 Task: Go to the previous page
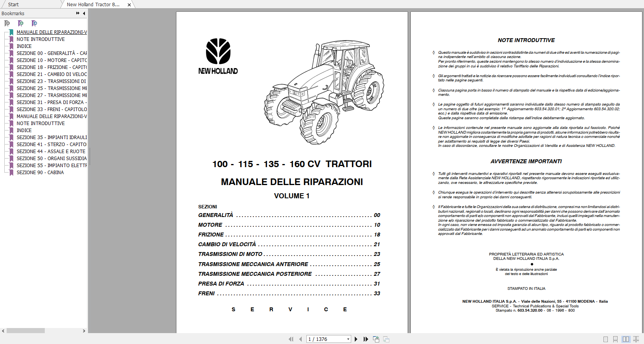(300, 339)
